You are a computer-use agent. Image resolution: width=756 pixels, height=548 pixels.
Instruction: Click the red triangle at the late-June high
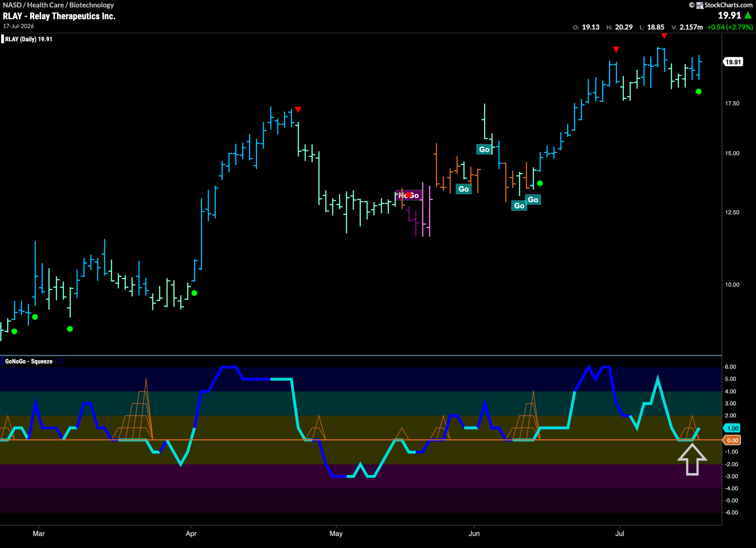[x=616, y=50]
